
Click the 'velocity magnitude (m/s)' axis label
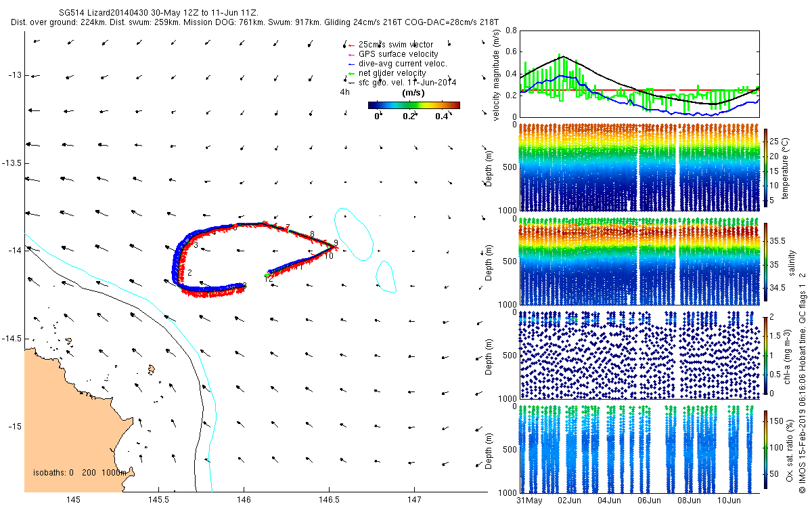click(x=497, y=76)
